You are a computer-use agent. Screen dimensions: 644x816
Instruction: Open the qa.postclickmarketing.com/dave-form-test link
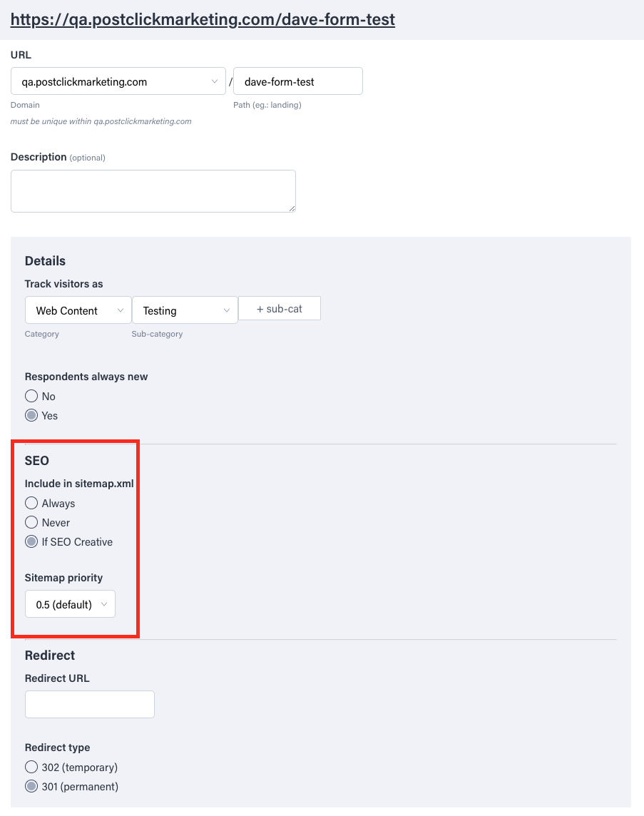click(203, 20)
